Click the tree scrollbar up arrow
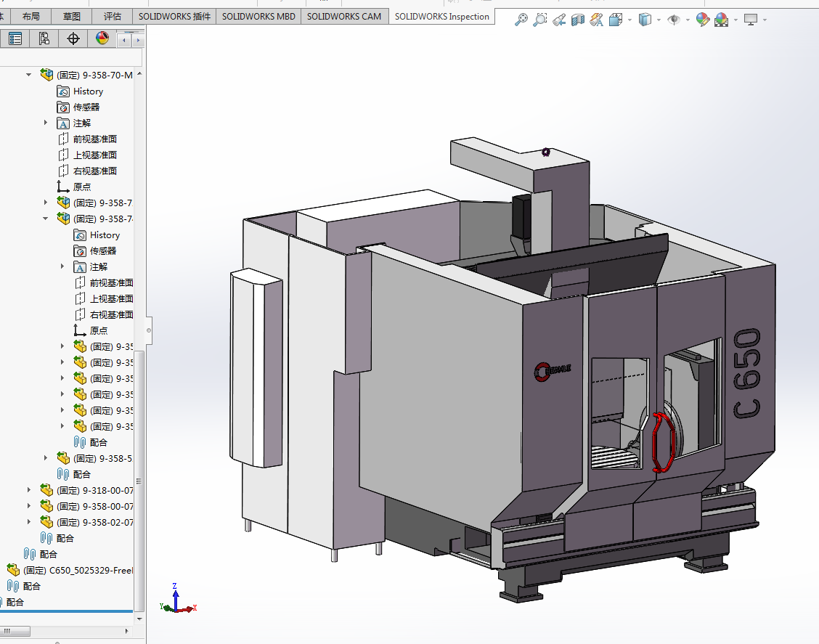 click(x=139, y=74)
